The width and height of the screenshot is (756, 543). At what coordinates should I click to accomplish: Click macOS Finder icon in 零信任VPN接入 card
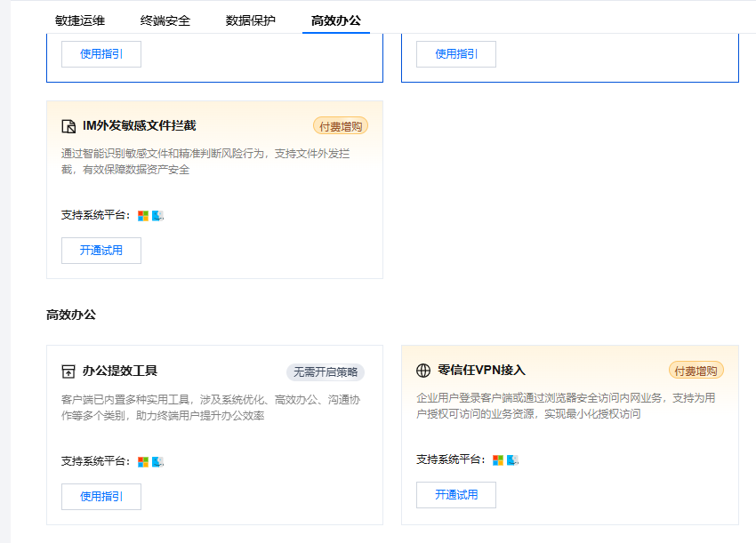click(512, 460)
